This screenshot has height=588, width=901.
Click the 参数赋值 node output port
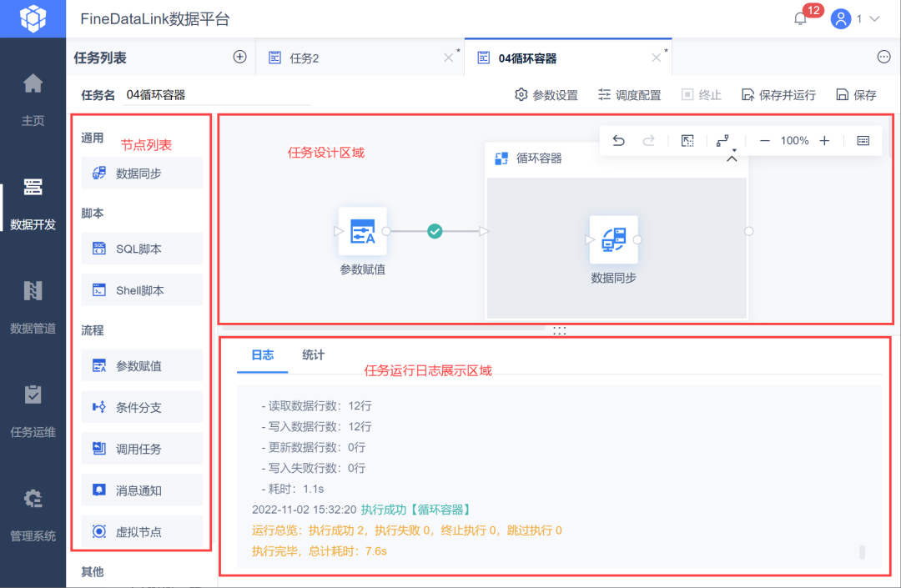click(386, 231)
